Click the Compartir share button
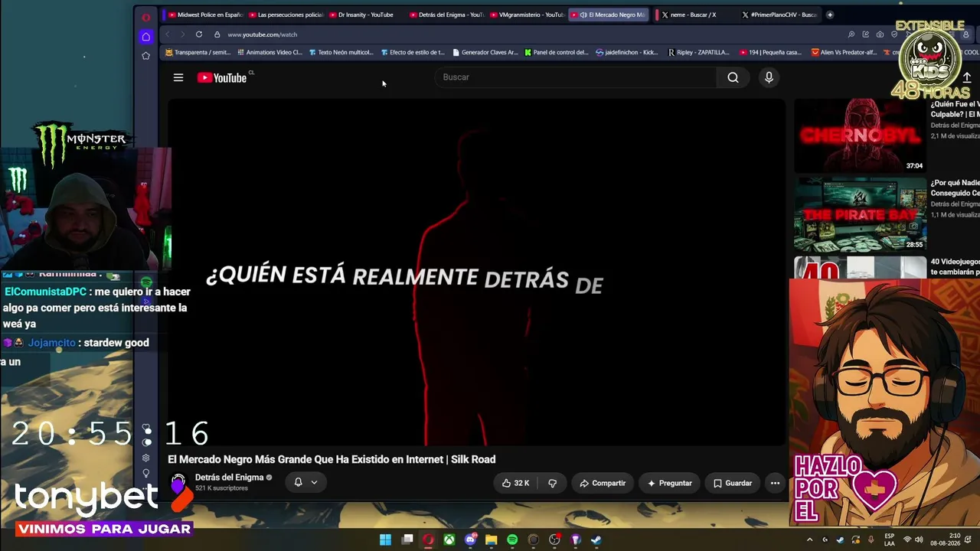980x551 pixels. 603,483
